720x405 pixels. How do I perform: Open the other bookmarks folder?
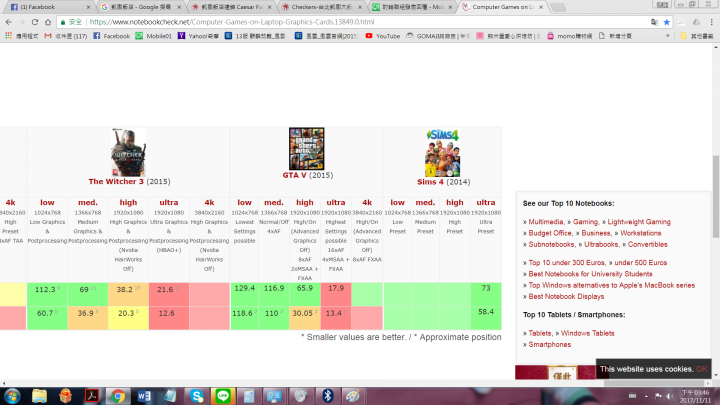[697, 36]
